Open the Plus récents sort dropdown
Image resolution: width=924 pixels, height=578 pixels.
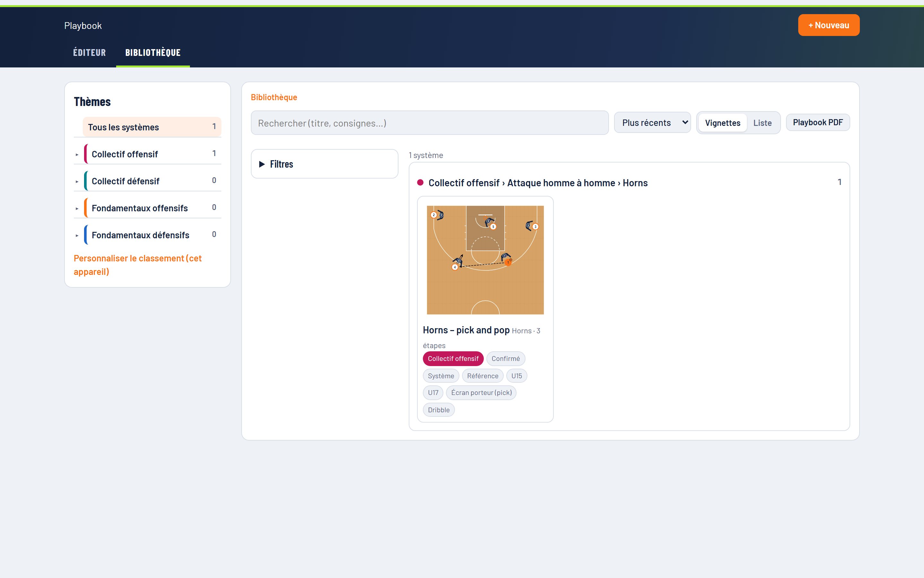point(652,123)
